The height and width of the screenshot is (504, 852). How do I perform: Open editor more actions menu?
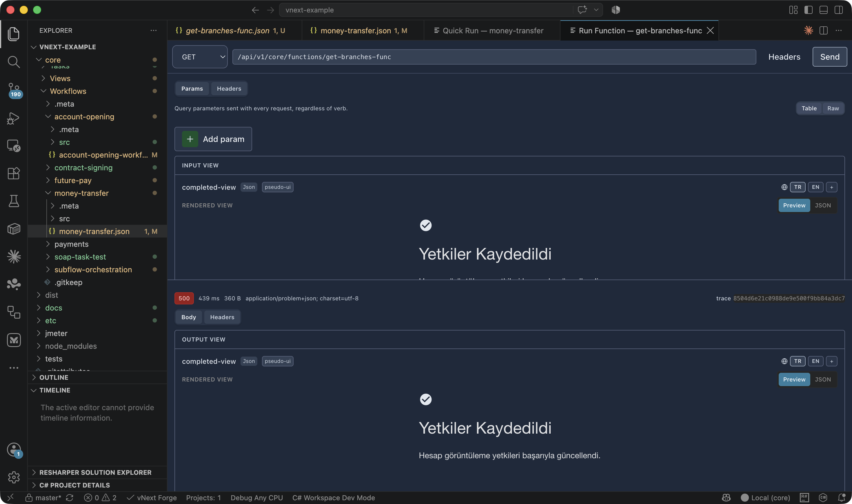tap(839, 31)
